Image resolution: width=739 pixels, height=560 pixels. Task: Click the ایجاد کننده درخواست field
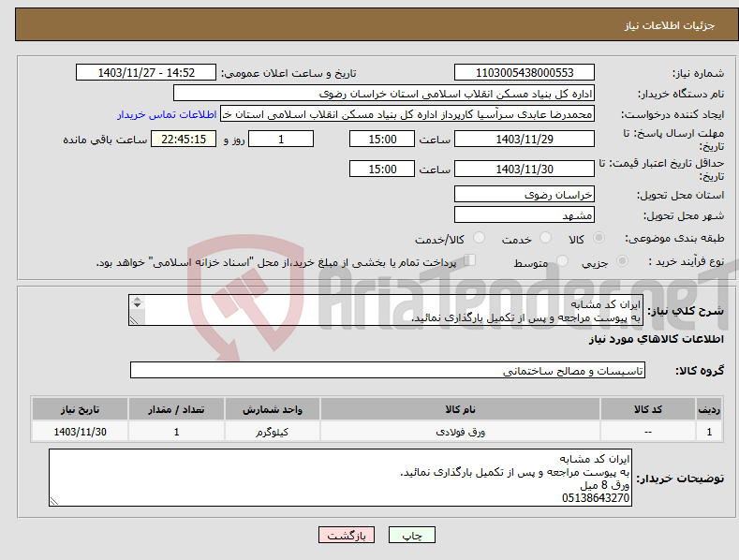pyautogui.click(x=407, y=114)
